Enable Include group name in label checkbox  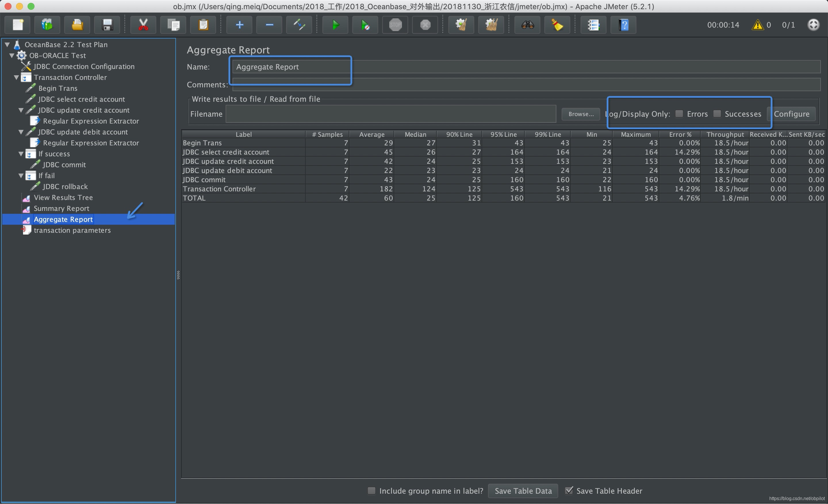(x=371, y=490)
